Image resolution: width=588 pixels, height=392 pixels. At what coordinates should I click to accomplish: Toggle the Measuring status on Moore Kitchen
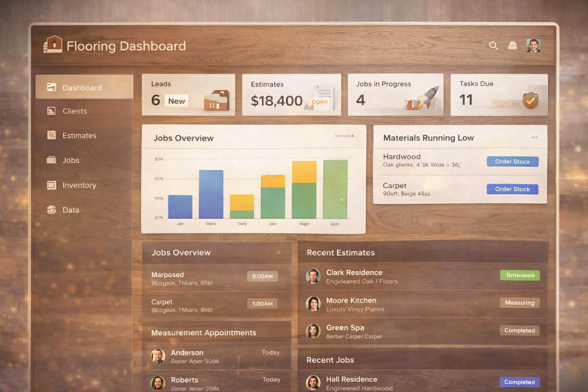519,302
